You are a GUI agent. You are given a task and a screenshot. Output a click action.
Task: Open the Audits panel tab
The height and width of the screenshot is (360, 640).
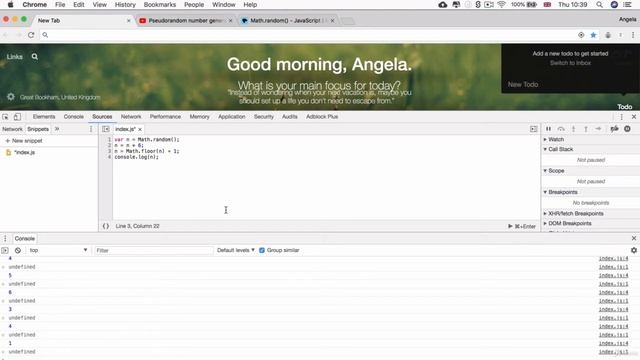point(289,117)
